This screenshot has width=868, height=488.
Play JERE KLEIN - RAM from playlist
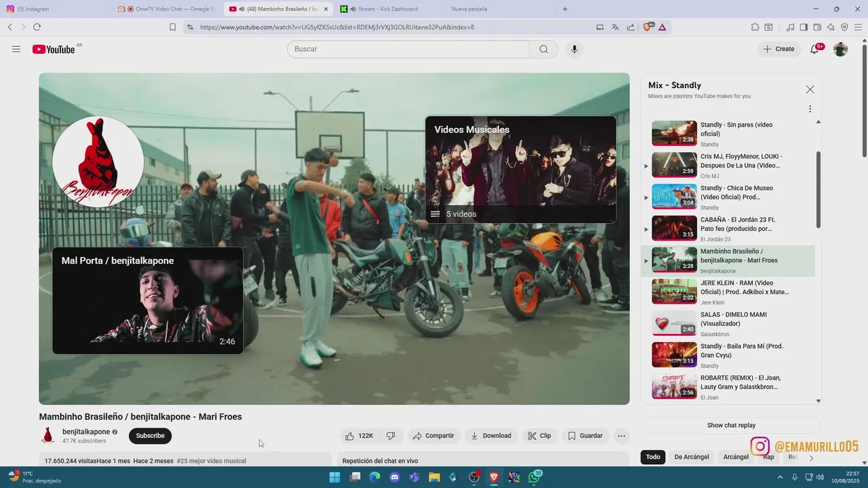tap(728, 292)
